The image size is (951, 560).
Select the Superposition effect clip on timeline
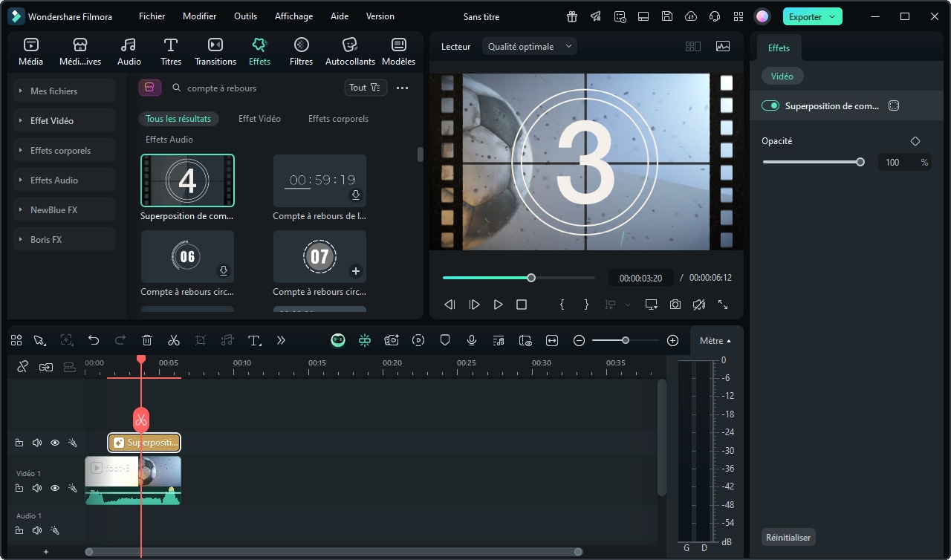144,443
